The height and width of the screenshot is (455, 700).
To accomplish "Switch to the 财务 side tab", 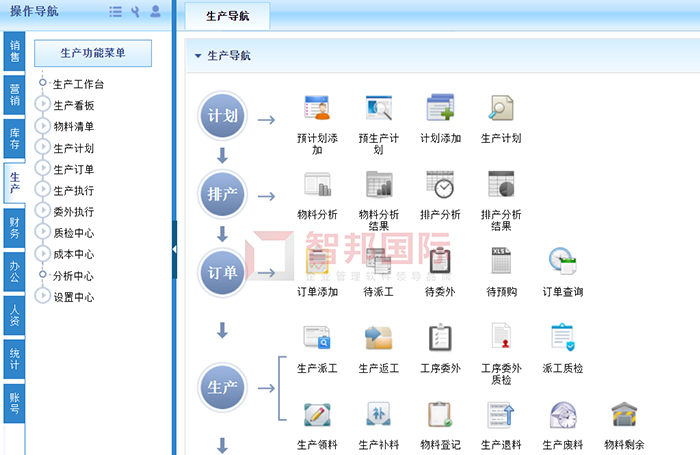I will coord(14,227).
